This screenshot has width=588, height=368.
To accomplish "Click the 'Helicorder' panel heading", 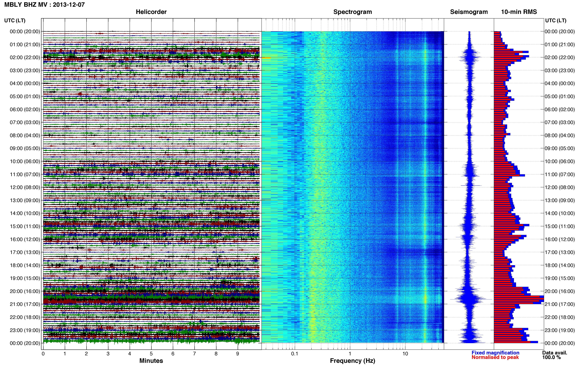I will (x=151, y=12).
